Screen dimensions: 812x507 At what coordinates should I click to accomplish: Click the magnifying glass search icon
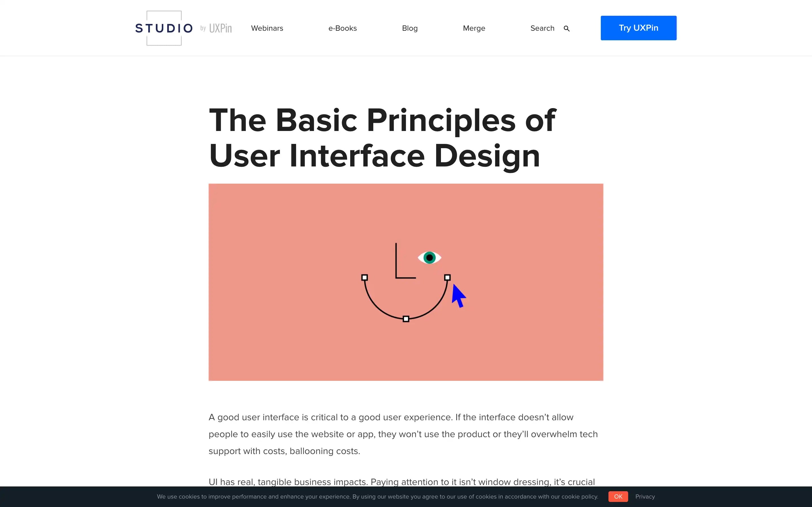pos(567,28)
